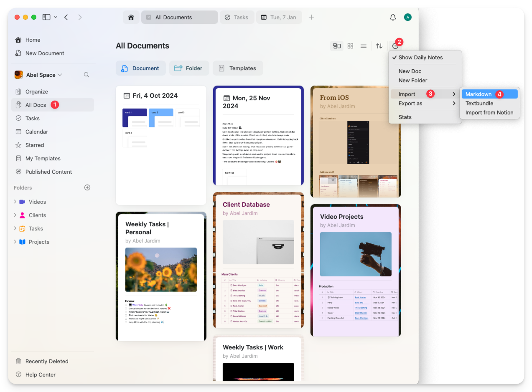The width and height of the screenshot is (532, 392).
Task: Open Organize in the sidebar
Action: tap(53, 92)
